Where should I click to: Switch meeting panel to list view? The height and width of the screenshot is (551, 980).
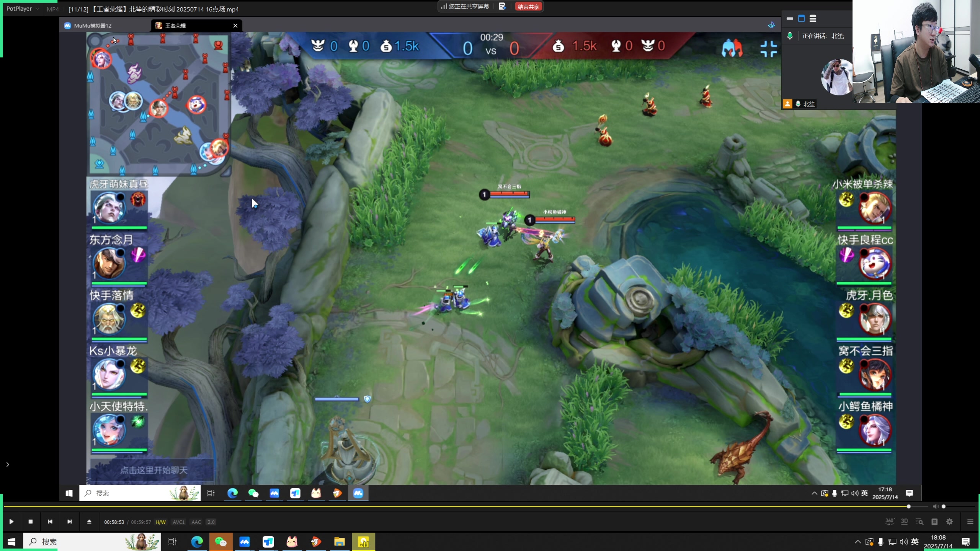point(813,18)
